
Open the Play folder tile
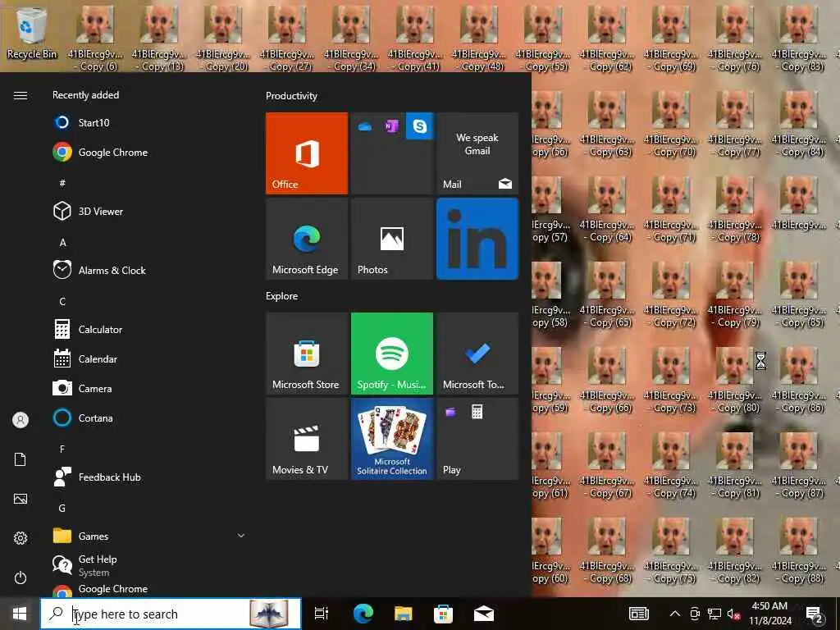477,439
